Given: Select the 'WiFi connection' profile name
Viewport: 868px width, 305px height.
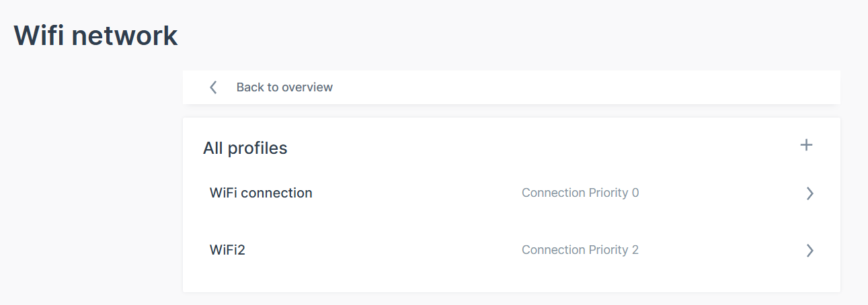Looking at the screenshot, I should [261, 193].
